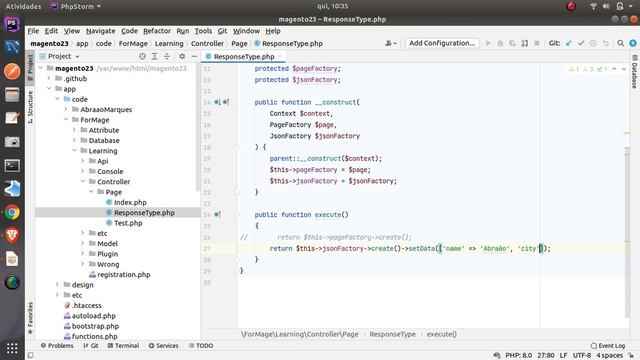Open the Navigate menu
640x360 pixels.
tap(100, 31)
